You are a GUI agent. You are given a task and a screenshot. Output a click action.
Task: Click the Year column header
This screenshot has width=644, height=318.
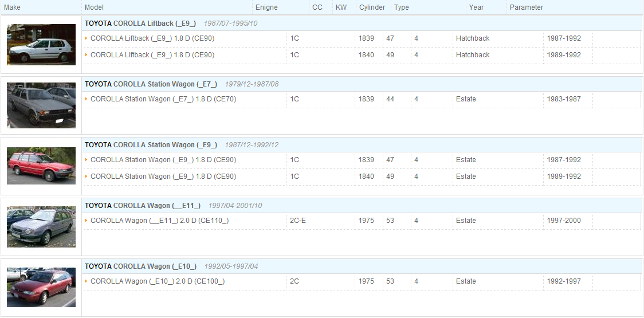(x=476, y=7)
